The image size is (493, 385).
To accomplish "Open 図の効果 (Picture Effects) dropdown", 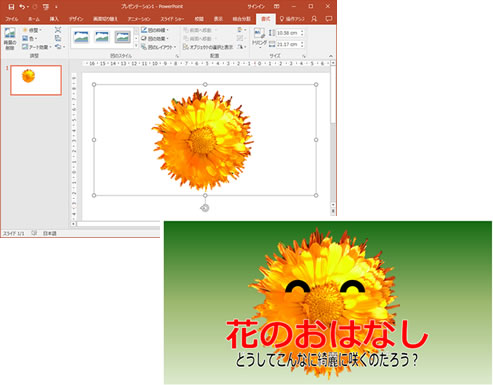I will tap(154, 39).
